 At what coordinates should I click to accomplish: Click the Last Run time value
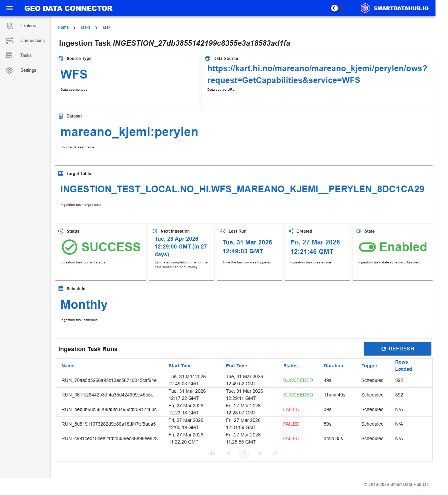point(247,247)
